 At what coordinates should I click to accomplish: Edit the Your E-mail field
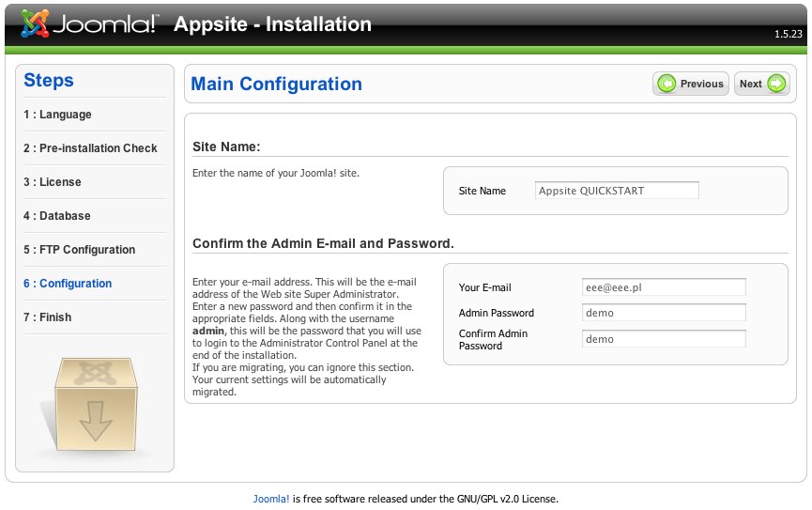coord(664,287)
